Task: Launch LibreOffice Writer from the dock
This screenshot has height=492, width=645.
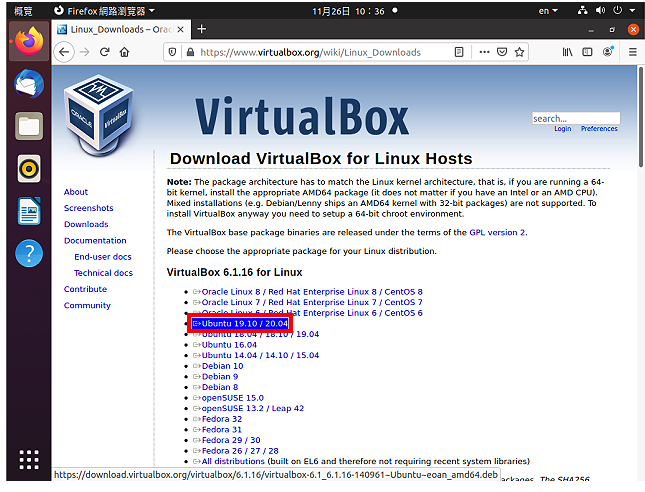Action: (29, 211)
